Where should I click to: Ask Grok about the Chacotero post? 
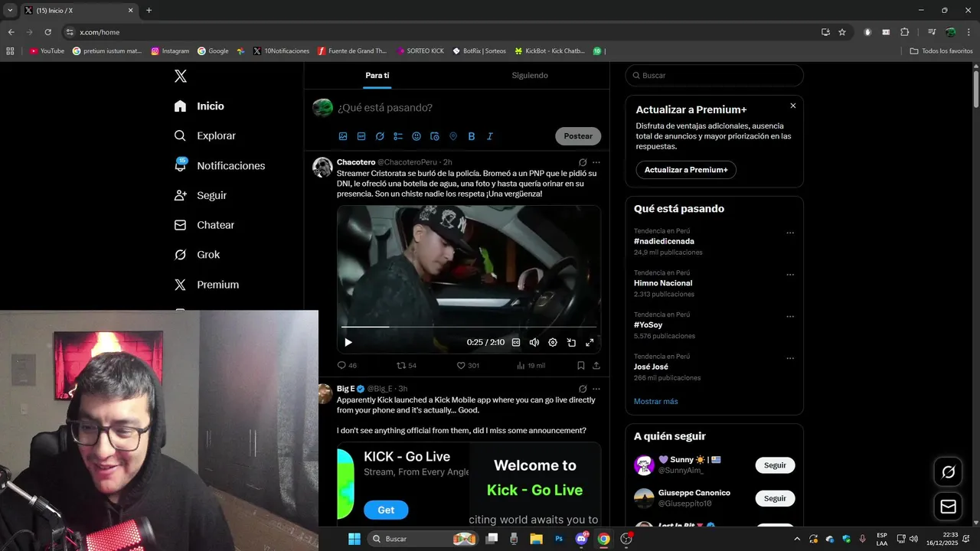(x=583, y=162)
